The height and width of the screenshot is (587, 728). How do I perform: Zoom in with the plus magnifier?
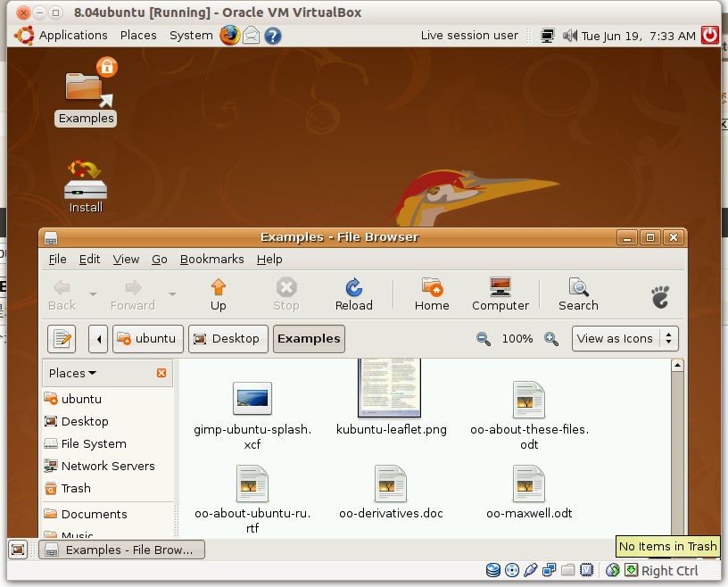(551, 339)
